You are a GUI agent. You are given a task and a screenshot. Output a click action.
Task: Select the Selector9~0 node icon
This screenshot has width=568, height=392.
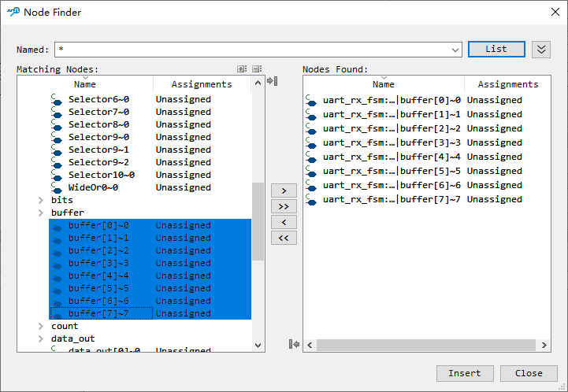click(x=57, y=138)
